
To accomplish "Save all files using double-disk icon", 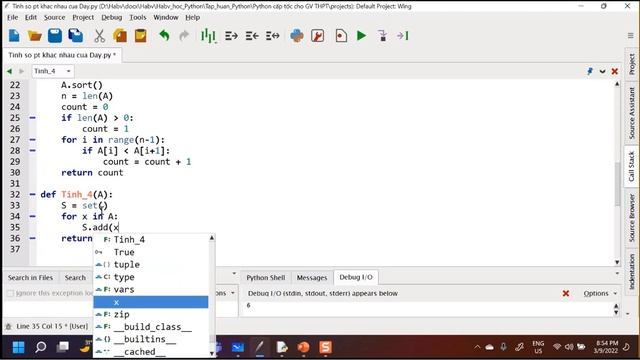I will (x=76, y=36).
